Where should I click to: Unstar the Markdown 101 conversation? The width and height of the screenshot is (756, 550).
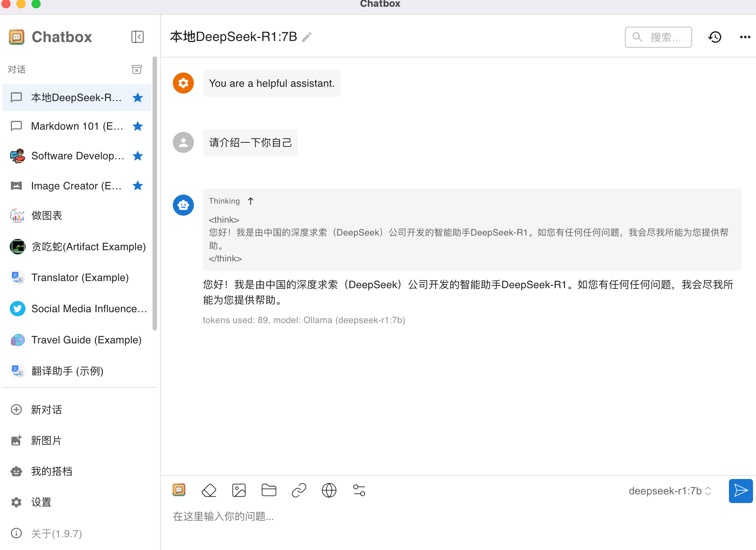[x=138, y=126]
